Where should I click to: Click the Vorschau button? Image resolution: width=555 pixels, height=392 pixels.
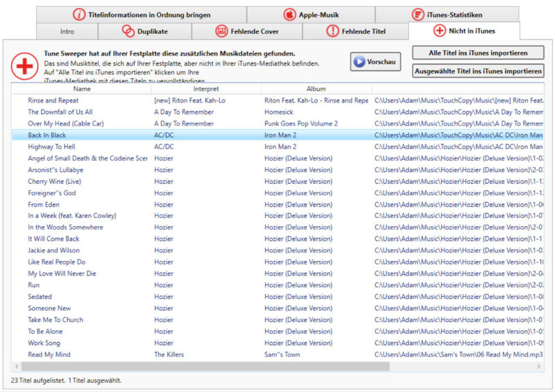pyautogui.click(x=375, y=62)
